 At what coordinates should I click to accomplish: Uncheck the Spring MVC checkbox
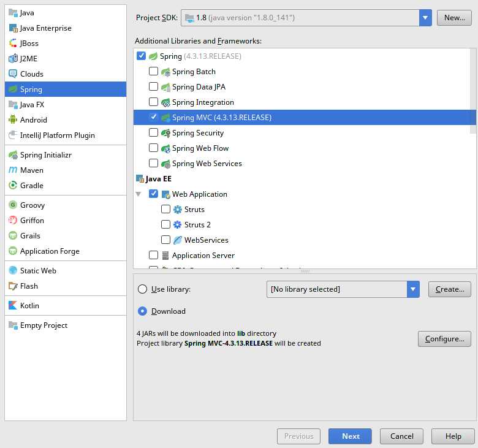[154, 118]
